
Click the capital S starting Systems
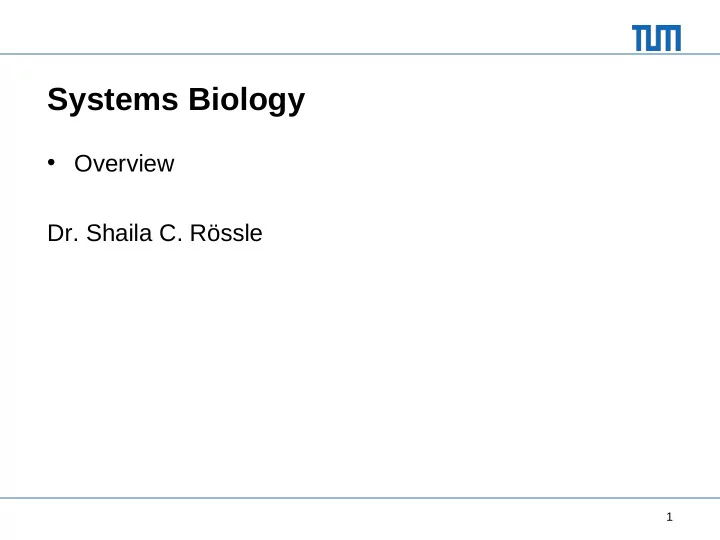click(x=58, y=99)
